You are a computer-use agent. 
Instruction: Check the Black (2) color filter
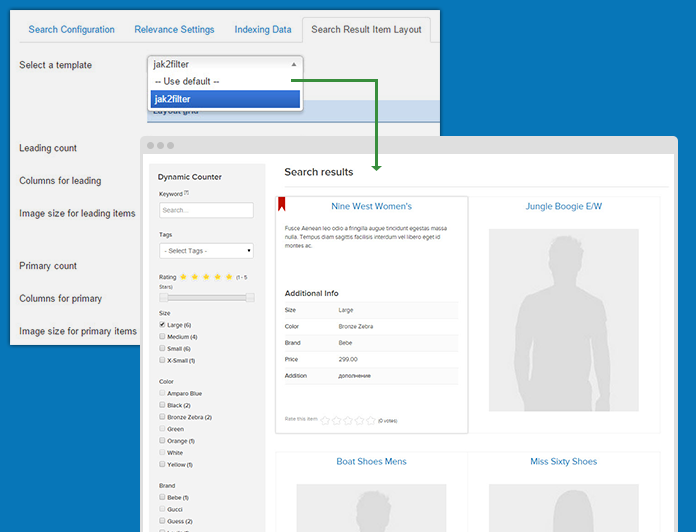coord(162,405)
